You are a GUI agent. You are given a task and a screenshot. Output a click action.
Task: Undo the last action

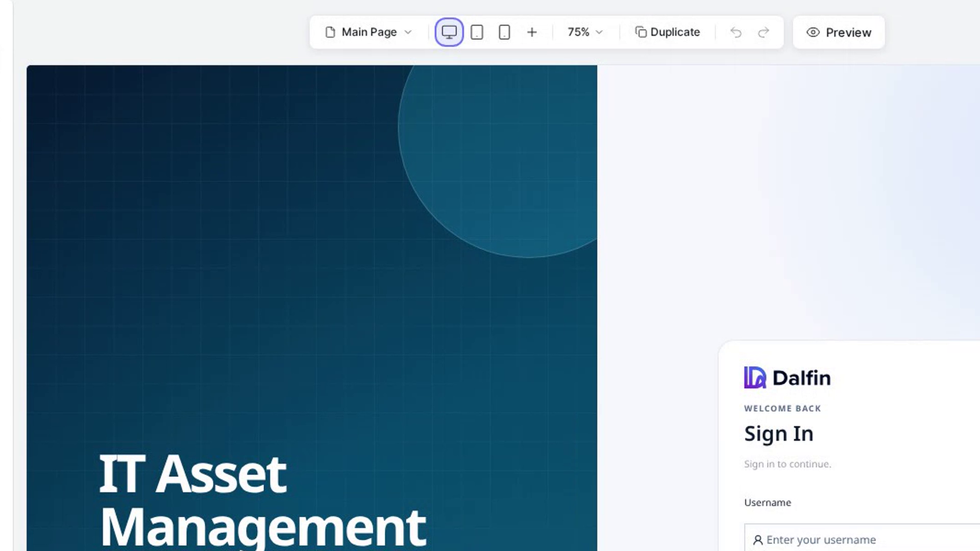[x=736, y=32]
